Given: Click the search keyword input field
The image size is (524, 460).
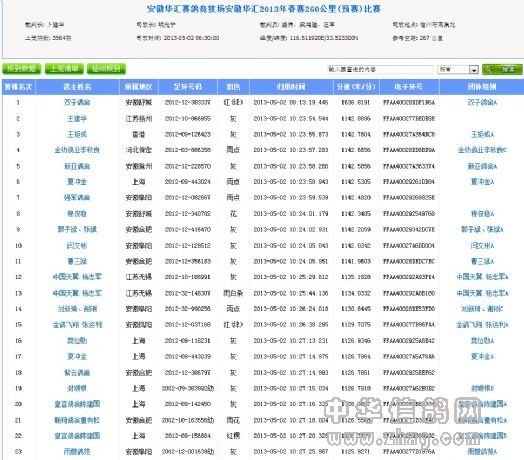Looking at the screenshot, I should (380, 69).
